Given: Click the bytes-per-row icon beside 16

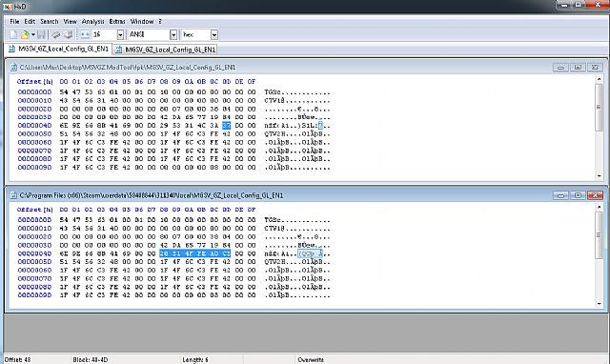Looking at the screenshot, I should (85, 35).
